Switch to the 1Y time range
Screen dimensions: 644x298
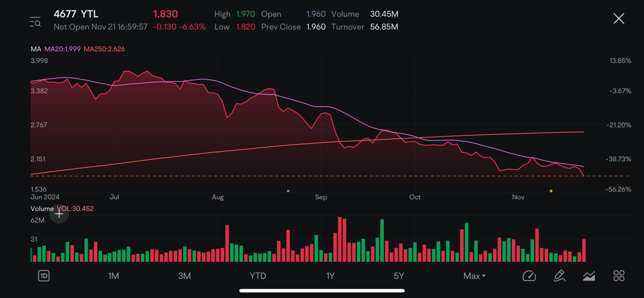pyautogui.click(x=330, y=276)
